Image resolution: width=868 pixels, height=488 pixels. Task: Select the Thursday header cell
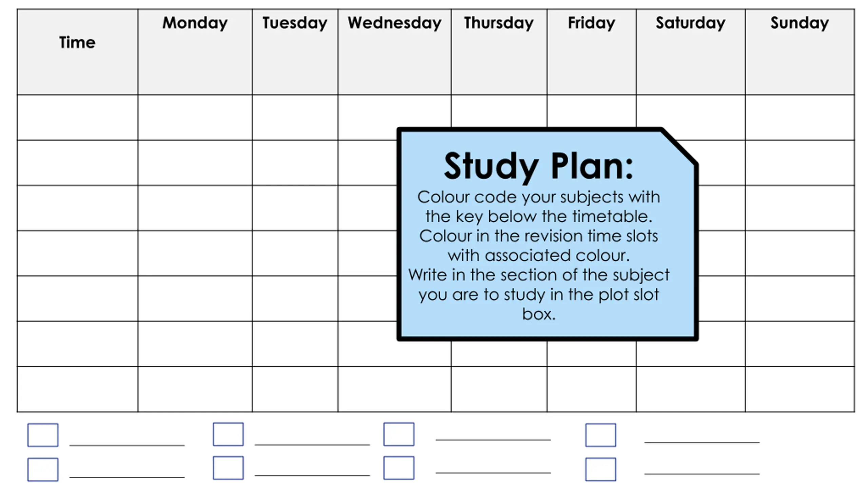tap(499, 52)
